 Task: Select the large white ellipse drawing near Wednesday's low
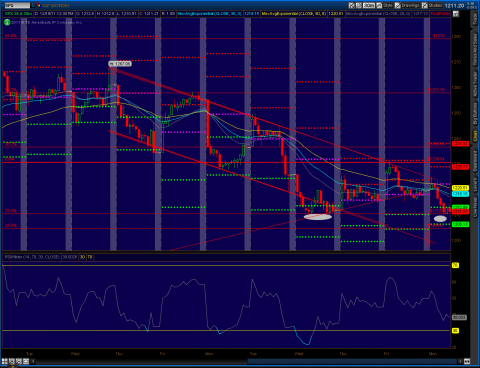pyautogui.click(x=318, y=217)
